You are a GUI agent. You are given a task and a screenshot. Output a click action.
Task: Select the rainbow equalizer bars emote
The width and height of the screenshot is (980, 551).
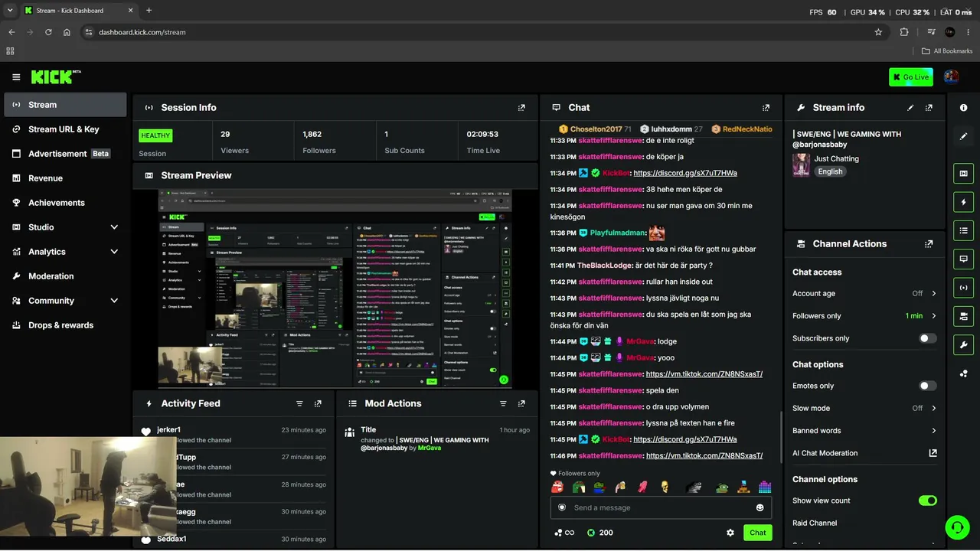[765, 487]
